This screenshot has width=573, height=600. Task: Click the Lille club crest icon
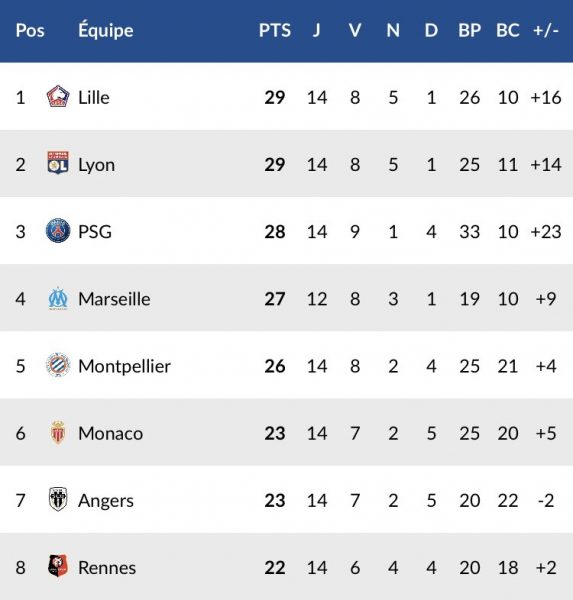(58, 96)
